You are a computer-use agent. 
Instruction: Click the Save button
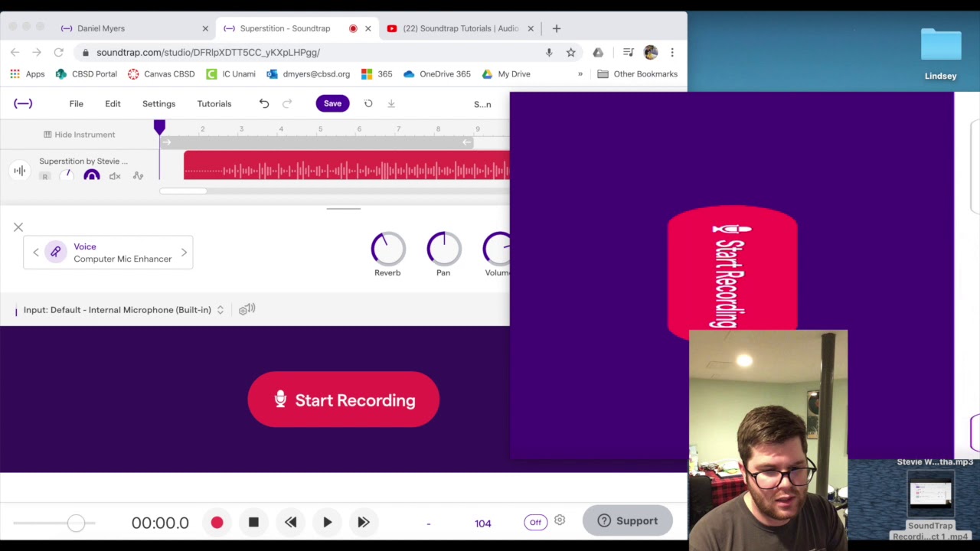pos(332,103)
